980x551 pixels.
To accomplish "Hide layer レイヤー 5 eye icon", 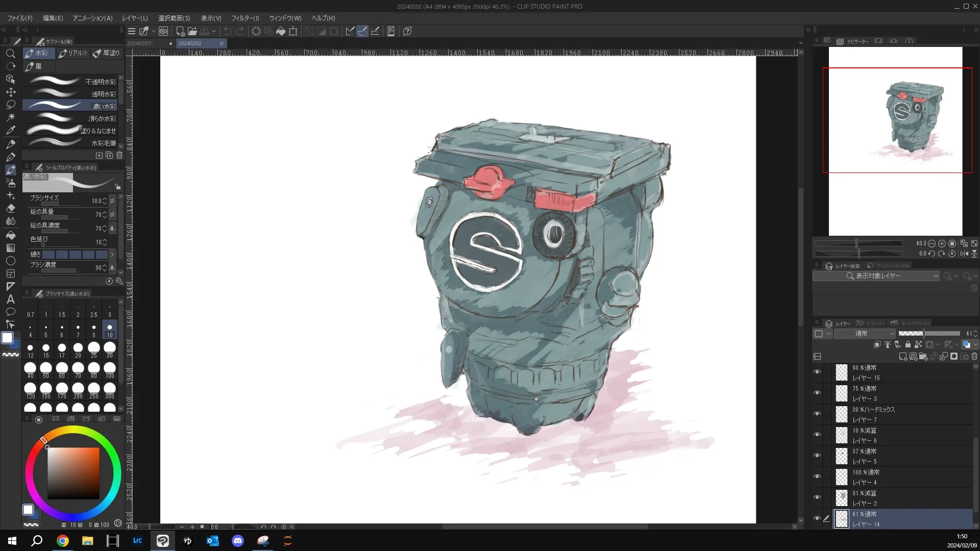I will pyautogui.click(x=817, y=456).
